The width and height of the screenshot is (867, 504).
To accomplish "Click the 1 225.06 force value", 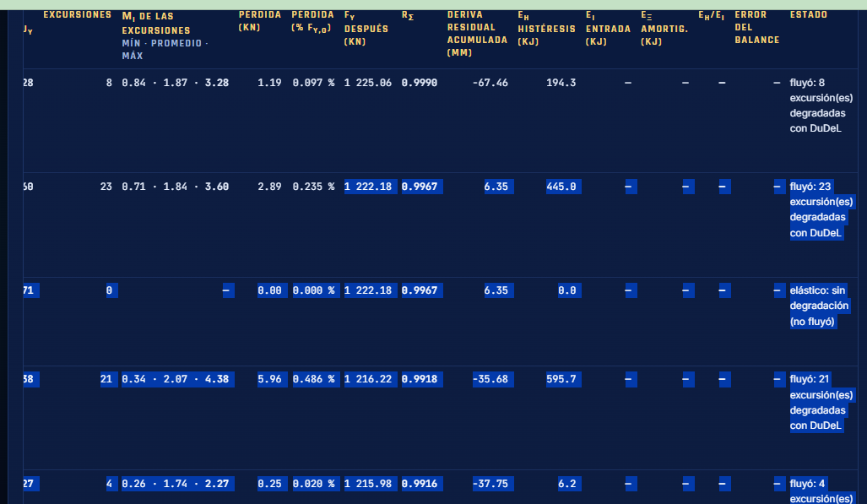I will click(368, 83).
